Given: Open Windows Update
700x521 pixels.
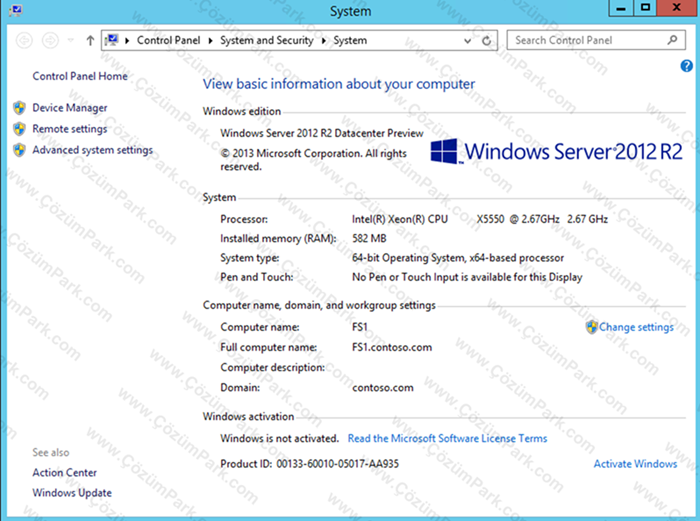Looking at the screenshot, I should point(72,493).
